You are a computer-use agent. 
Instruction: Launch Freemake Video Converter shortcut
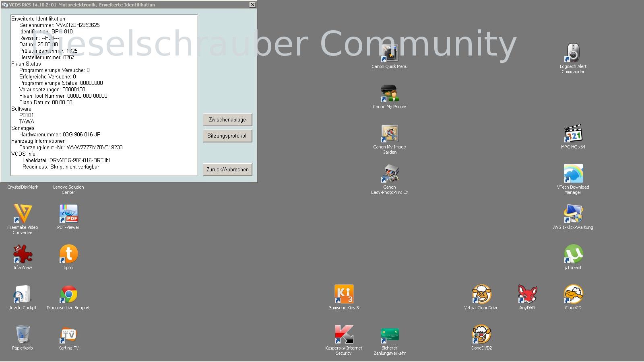tap(23, 214)
